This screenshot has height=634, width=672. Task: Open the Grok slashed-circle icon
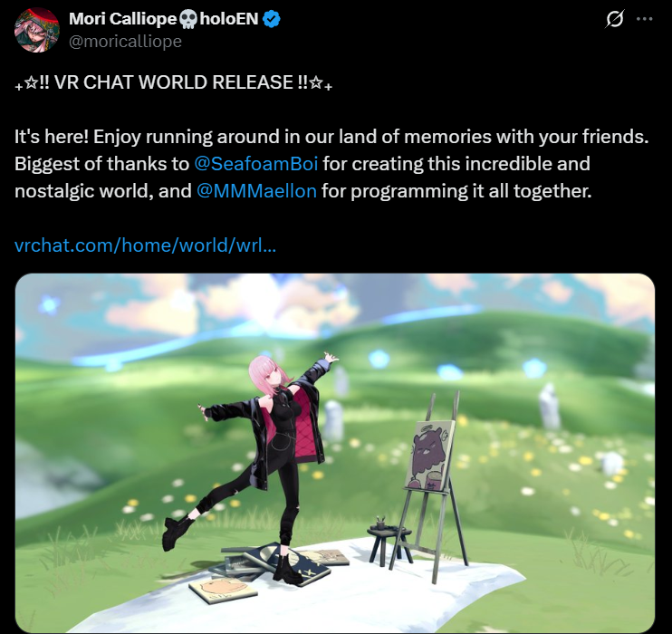(x=615, y=19)
